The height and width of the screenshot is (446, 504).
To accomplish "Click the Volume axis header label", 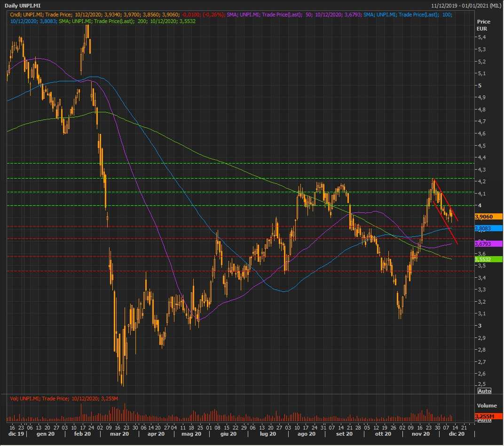I will (x=487, y=405).
